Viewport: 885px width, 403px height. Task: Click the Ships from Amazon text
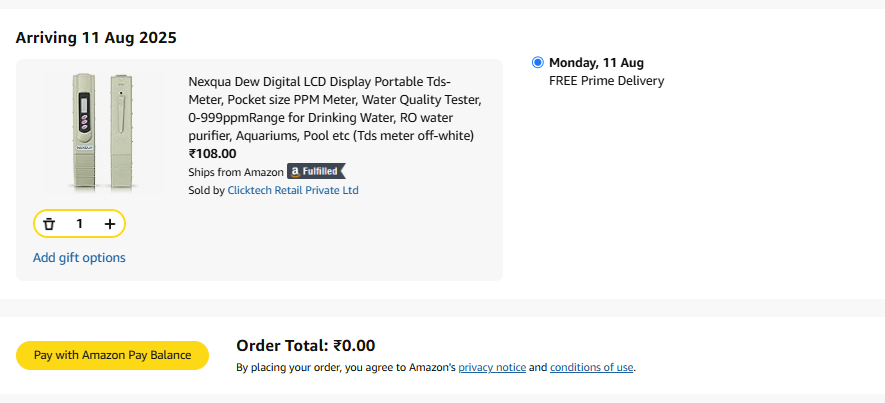(x=236, y=172)
